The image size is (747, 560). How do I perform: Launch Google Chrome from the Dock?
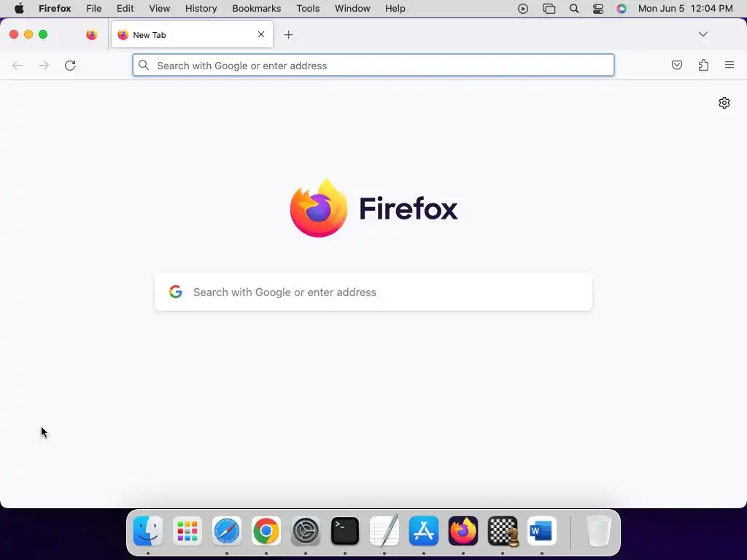[266, 531]
